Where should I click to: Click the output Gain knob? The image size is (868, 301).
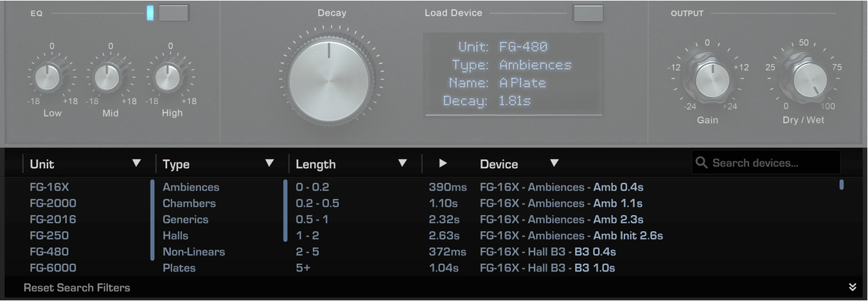click(x=712, y=80)
